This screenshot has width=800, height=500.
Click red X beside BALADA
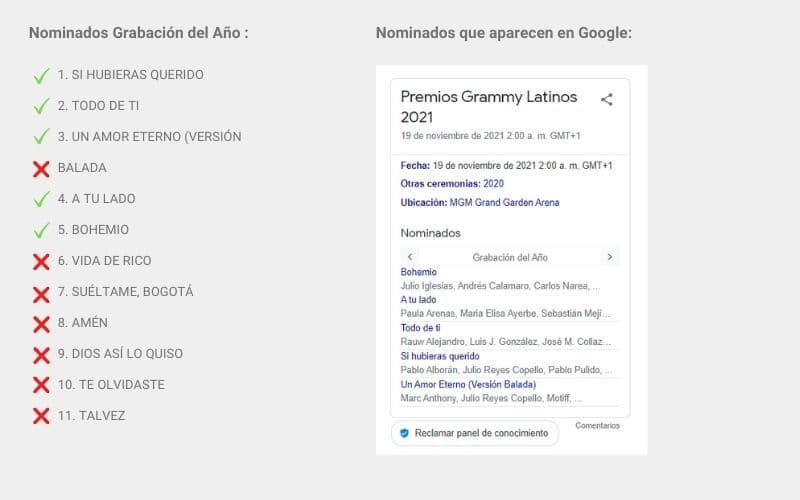pos(41,168)
